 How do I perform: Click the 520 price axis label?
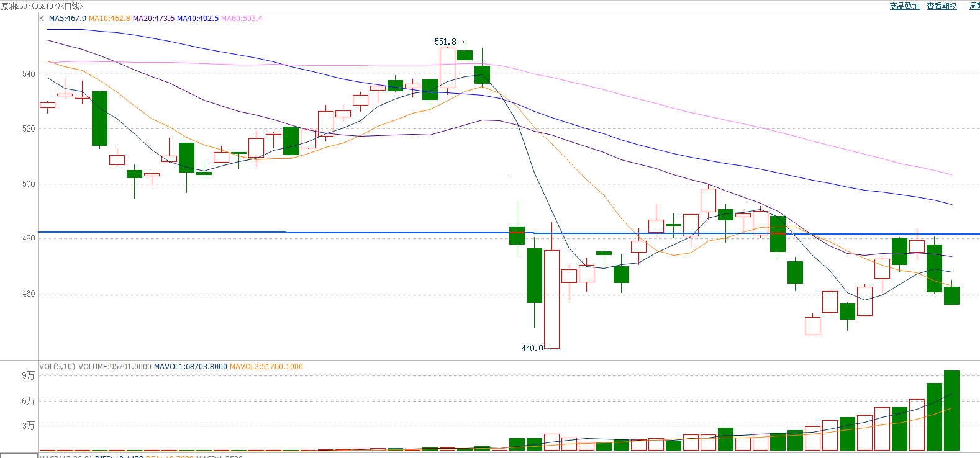pyautogui.click(x=29, y=129)
